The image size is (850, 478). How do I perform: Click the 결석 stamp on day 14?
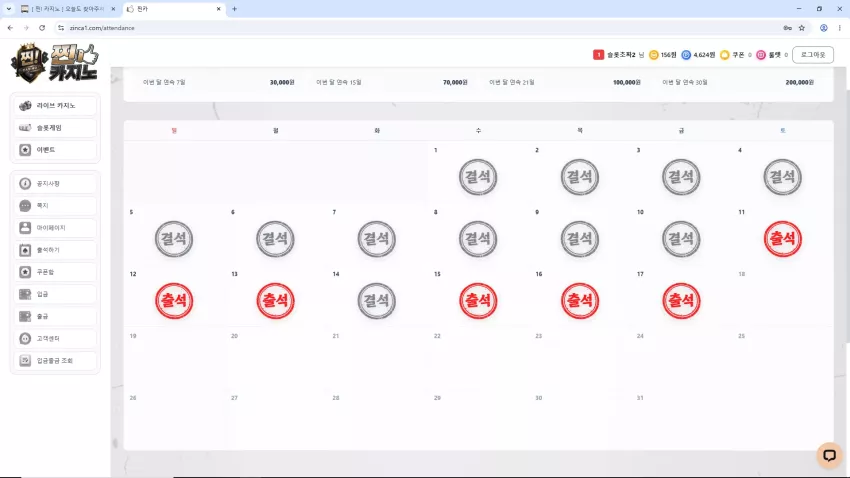[x=376, y=301]
